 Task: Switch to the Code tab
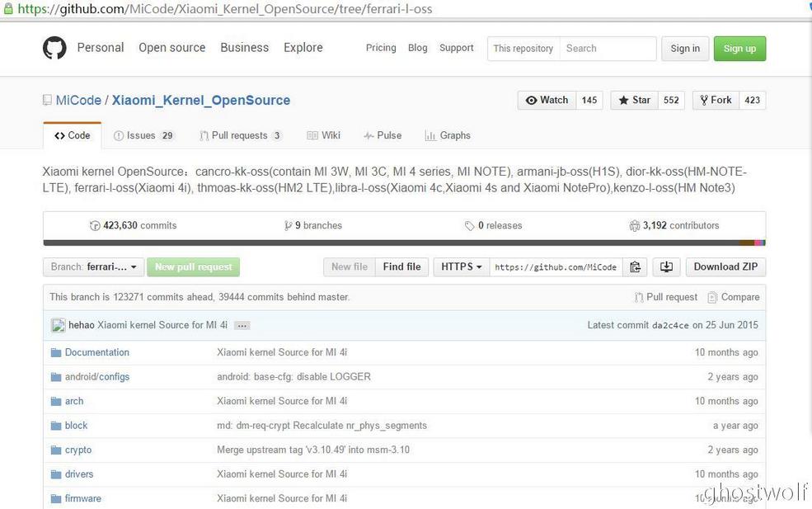click(x=72, y=135)
